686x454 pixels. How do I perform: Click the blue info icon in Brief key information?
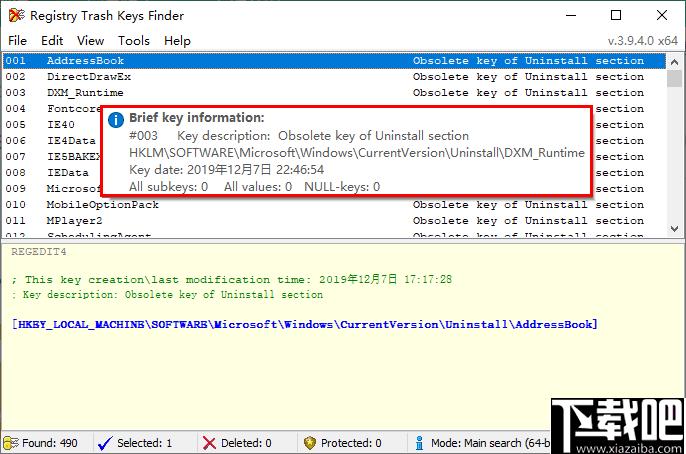pos(116,119)
